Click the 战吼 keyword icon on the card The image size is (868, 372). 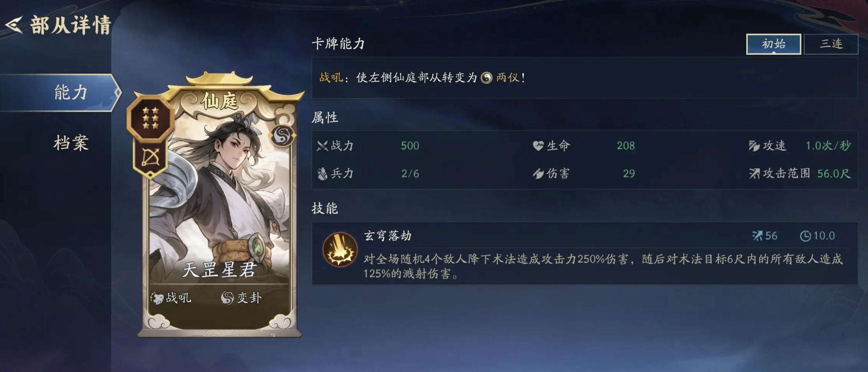coord(157,298)
